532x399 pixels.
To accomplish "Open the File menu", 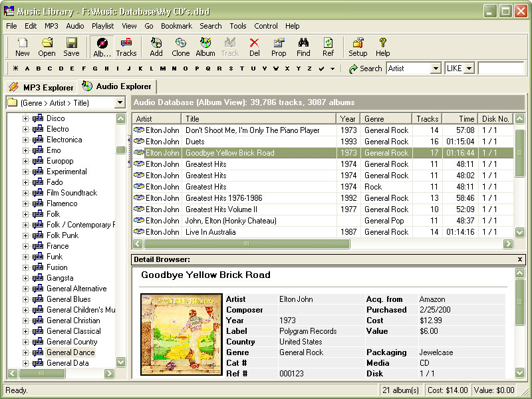I will tap(11, 26).
